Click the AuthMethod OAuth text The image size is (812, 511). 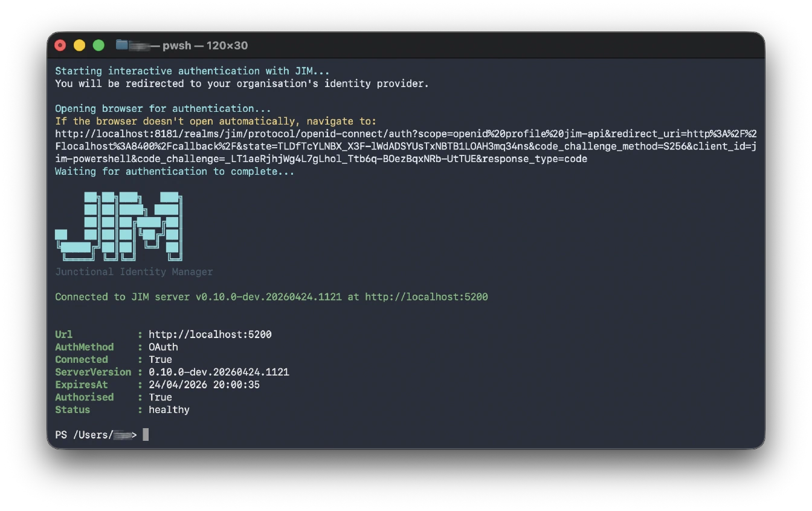pos(163,347)
